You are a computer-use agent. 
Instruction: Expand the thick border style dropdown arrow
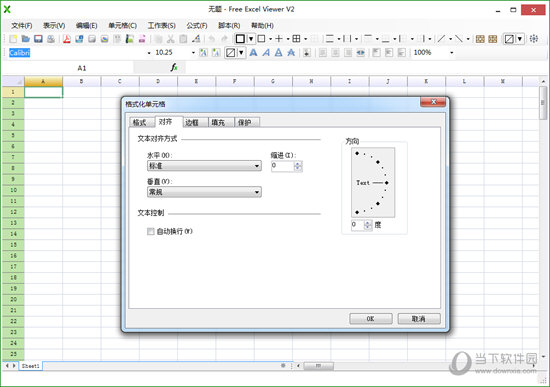251,39
